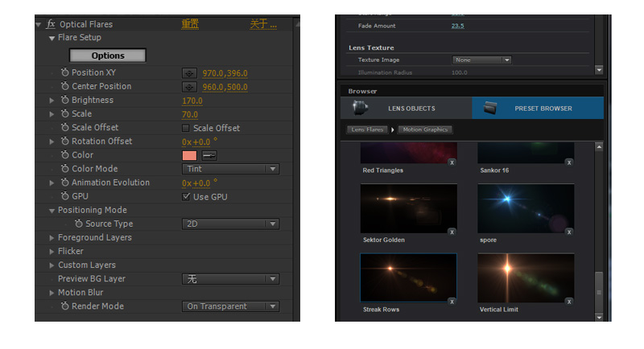Toggle the Animation Evolution stopwatch icon

(x=65, y=182)
